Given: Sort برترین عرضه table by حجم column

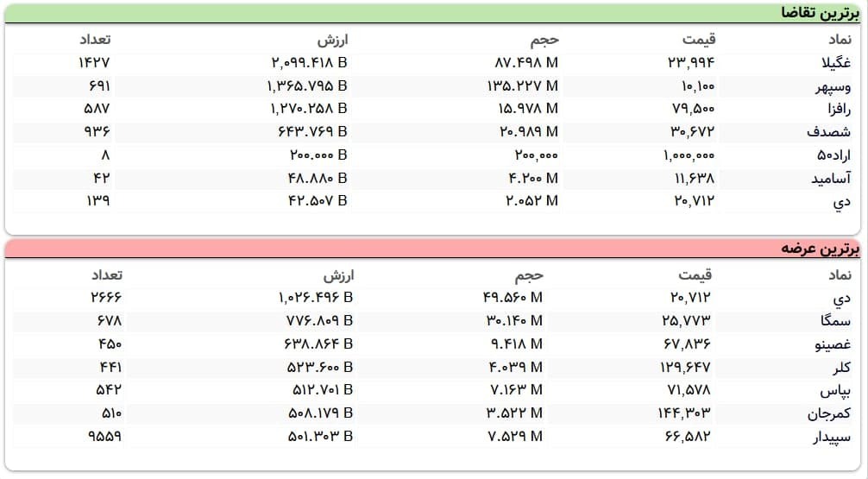Looking at the screenshot, I should [x=529, y=275].
